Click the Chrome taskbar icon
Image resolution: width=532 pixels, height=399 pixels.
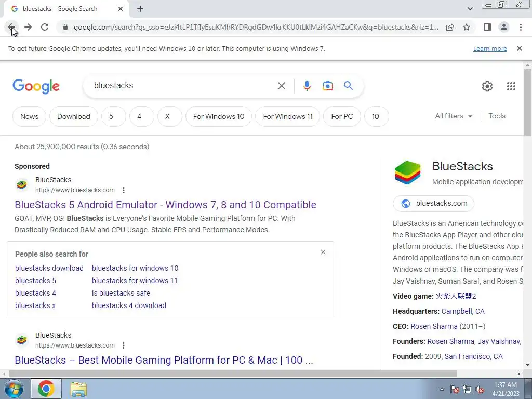click(x=46, y=389)
